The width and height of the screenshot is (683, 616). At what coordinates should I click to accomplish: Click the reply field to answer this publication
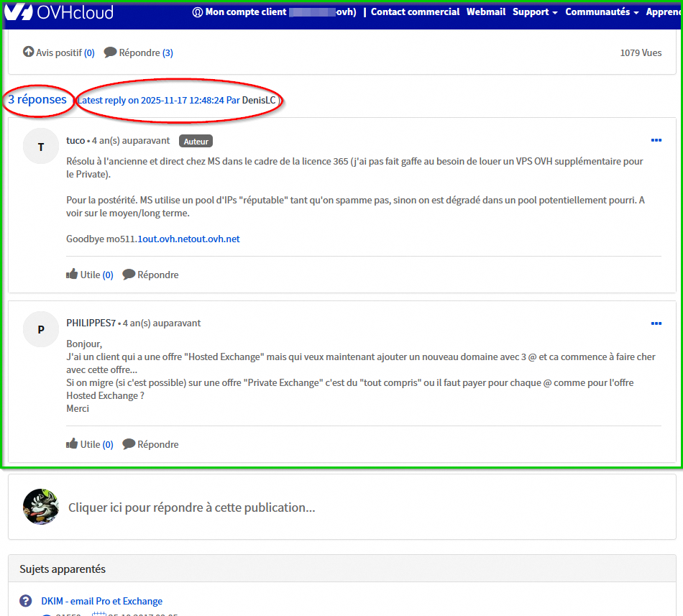pyautogui.click(x=191, y=507)
